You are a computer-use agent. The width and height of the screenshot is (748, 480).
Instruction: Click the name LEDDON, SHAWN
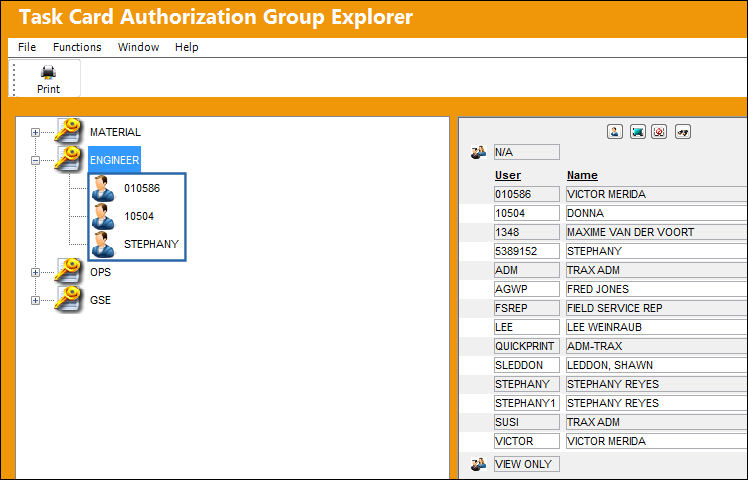pos(610,365)
